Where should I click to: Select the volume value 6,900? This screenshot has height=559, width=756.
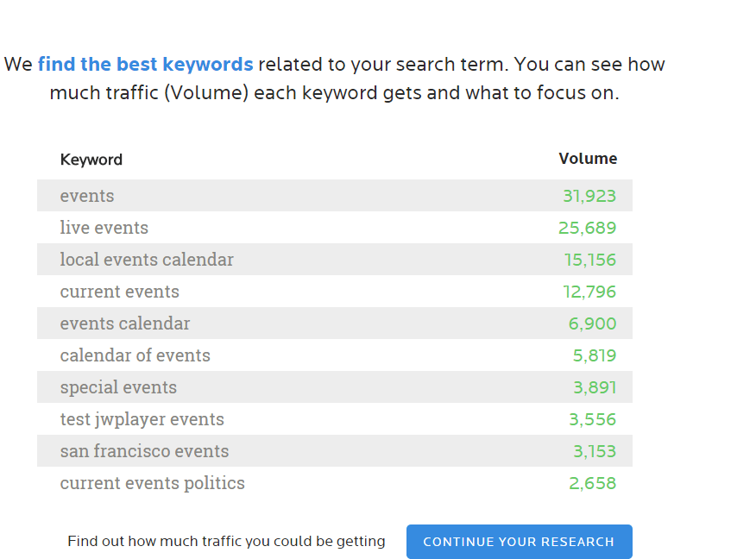pos(593,323)
